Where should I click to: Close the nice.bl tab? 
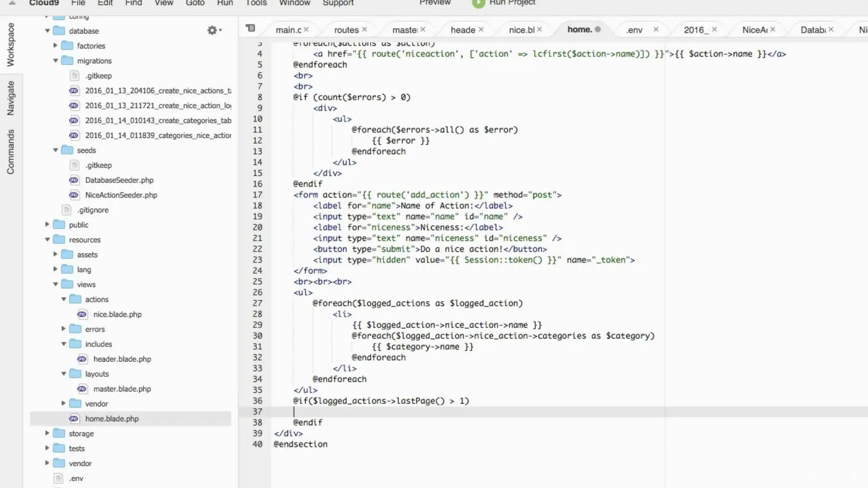click(539, 29)
